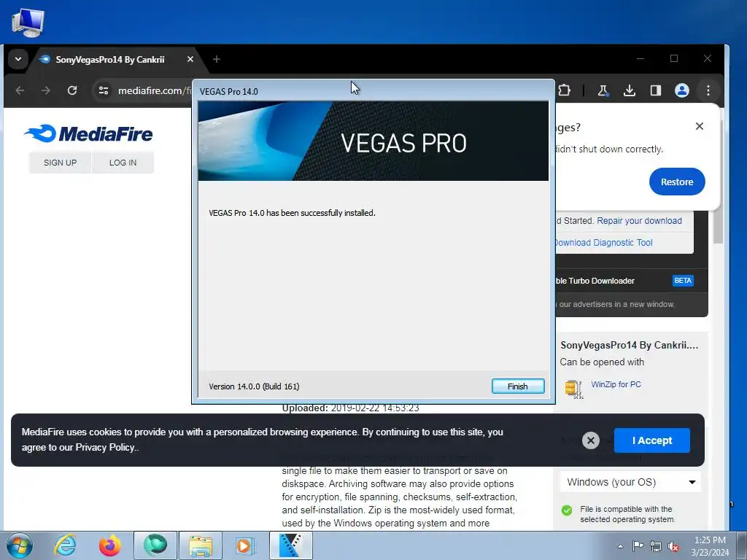Select SonyVegasPro14 By Cankrii tab
This screenshot has width=747, height=560.
(110, 60)
